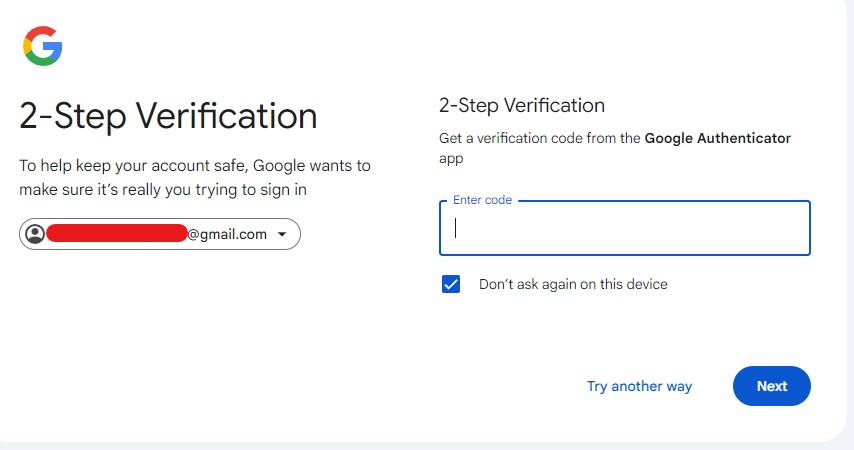Image resolution: width=854 pixels, height=450 pixels.
Task: Open the gmail.com account chip
Action: [160, 234]
